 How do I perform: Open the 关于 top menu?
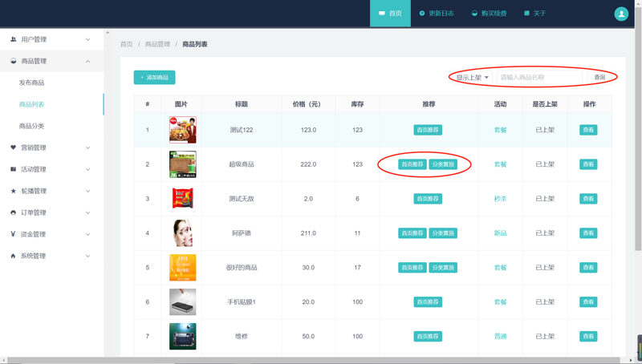coord(534,14)
